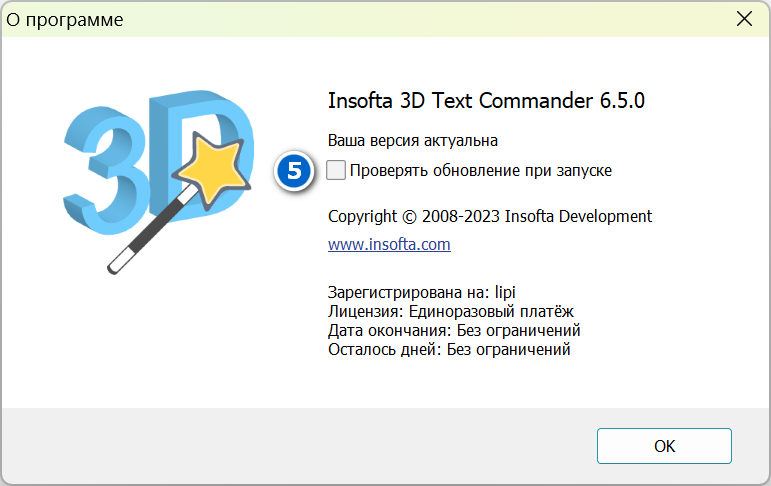Click the Insofta 3D Text Commander 6.5.0 heading
The height and width of the screenshot is (486, 771).
[x=486, y=101]
